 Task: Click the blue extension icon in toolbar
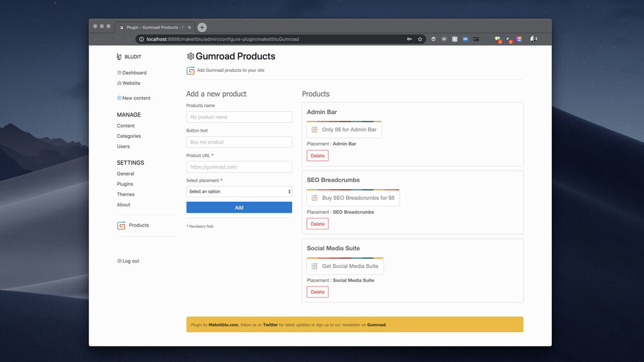coord(465,39)
